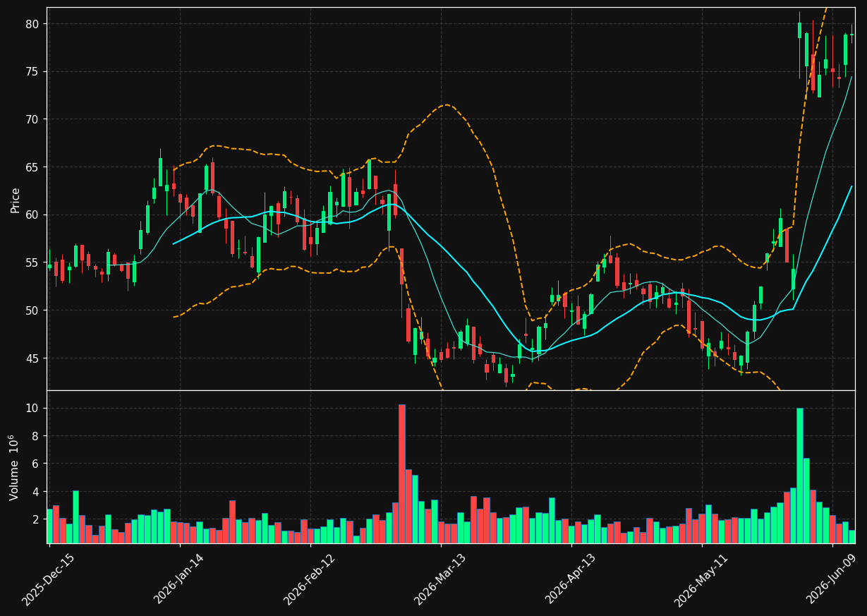Click the tallest green volume bar
Viewport: 867px width, 616px height.
tap(799, 476)
